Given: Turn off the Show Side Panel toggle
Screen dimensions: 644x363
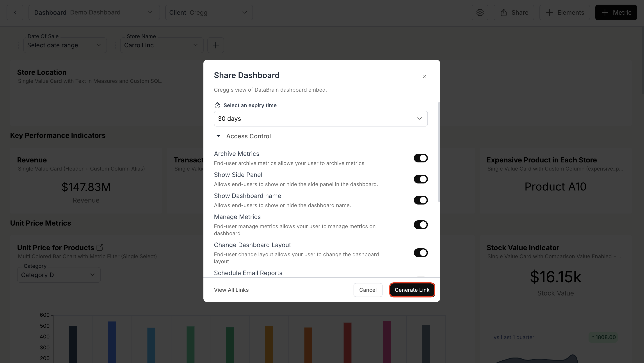Looking at the screenshot, I should click(x=420, y=179).
